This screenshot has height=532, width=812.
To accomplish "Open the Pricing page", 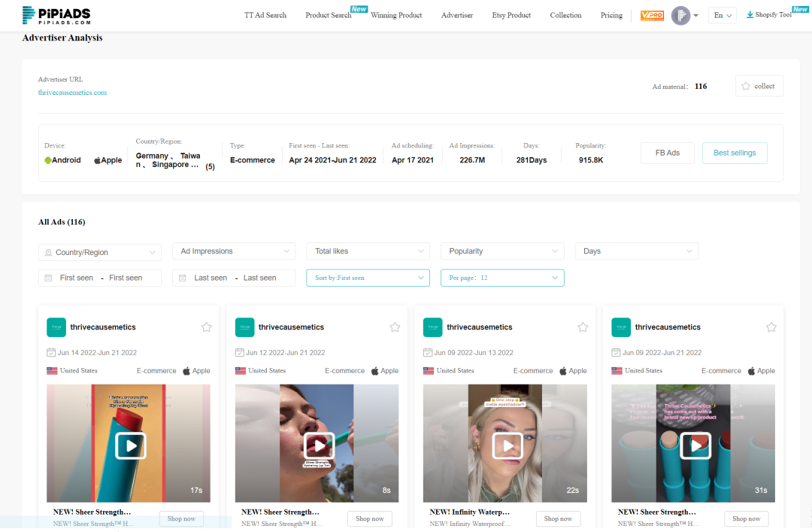I will point(611,15).
